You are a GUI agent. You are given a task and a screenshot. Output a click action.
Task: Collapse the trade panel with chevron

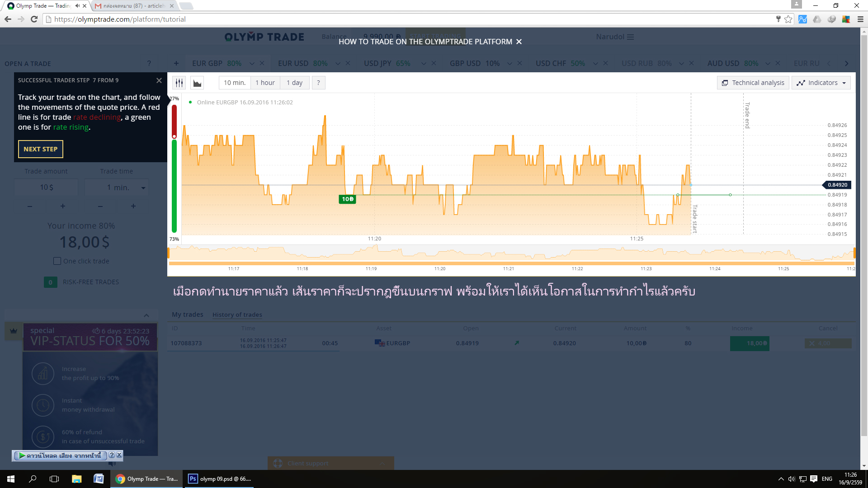click(146, 315)
